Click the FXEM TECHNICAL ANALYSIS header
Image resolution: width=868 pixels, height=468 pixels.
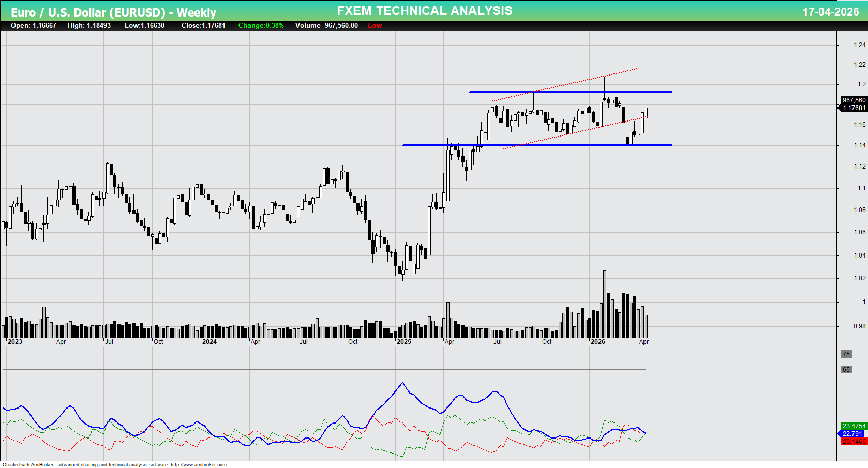[424, 10]
